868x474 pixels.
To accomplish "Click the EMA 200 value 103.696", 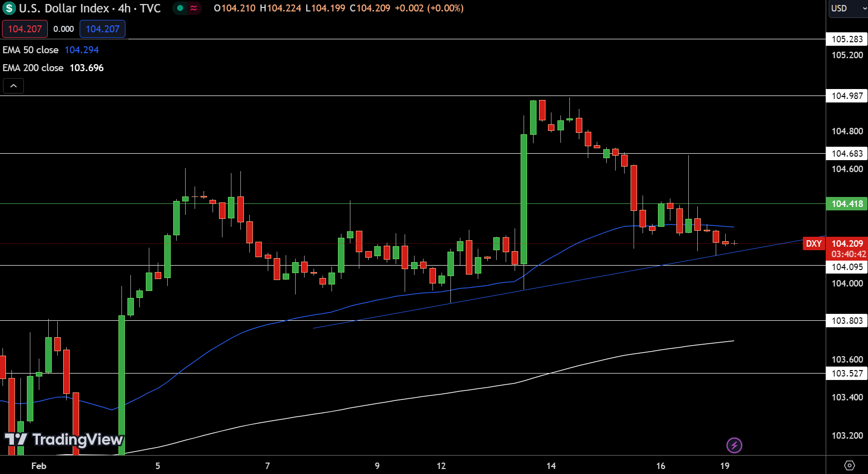I will click(x=87, y=68).
